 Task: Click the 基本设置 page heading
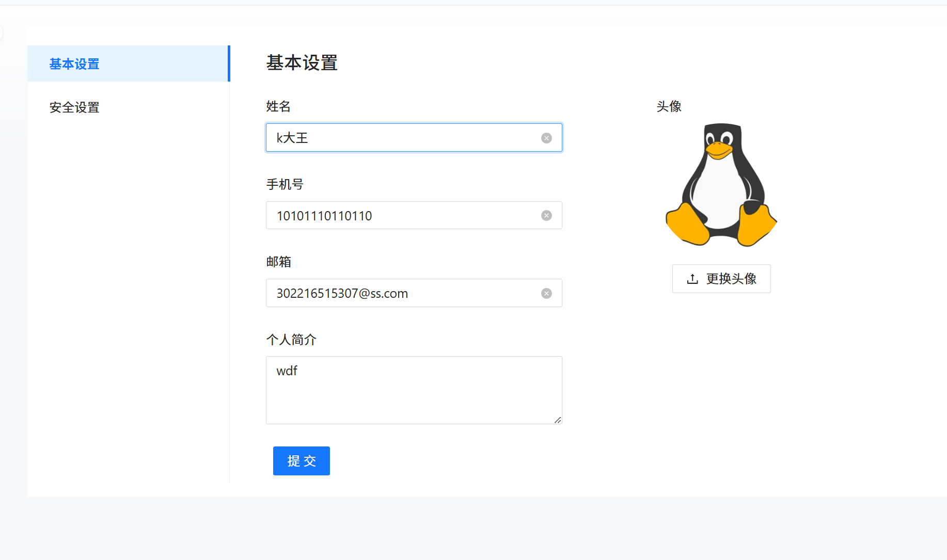pos(302,63)
